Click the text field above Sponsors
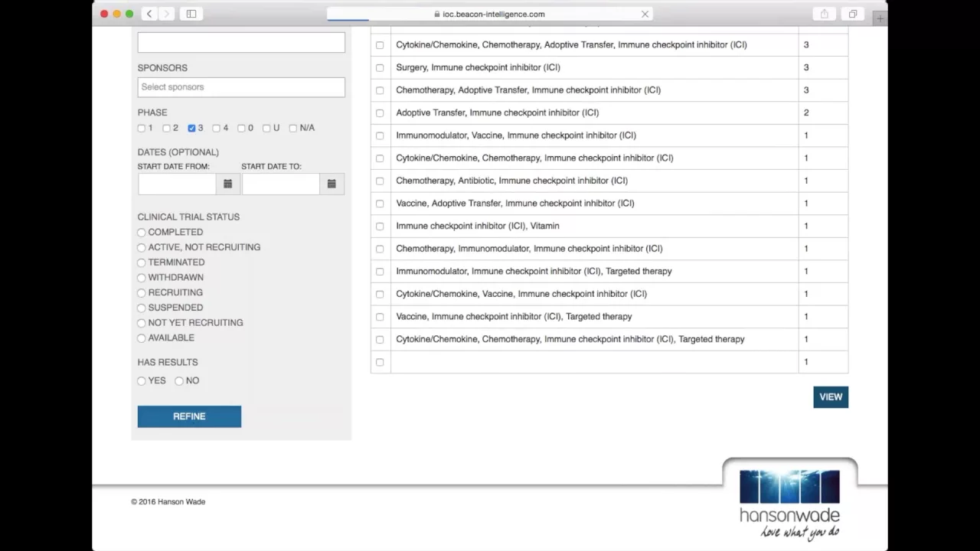Image resolution: width=980 pixels, height=551 pixels. (241, 42)
